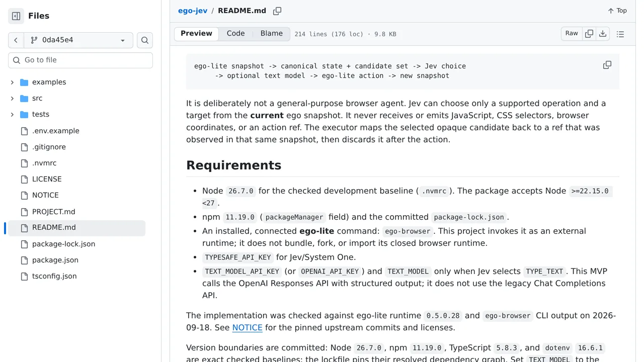The height and width of the screenshot is (362, 644).
Task: Follow the NOTICE link in the README
Action: (x=247, y=328)
